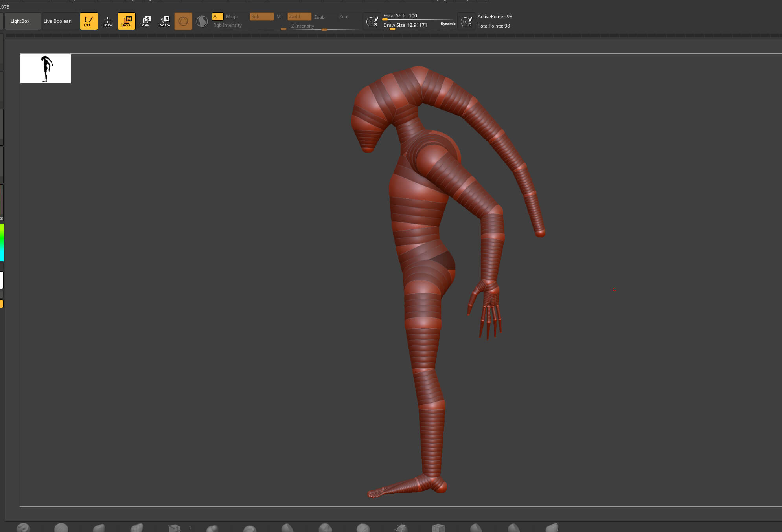
Task: Click the ActivePoints: 98 readout
Action: 495,17
